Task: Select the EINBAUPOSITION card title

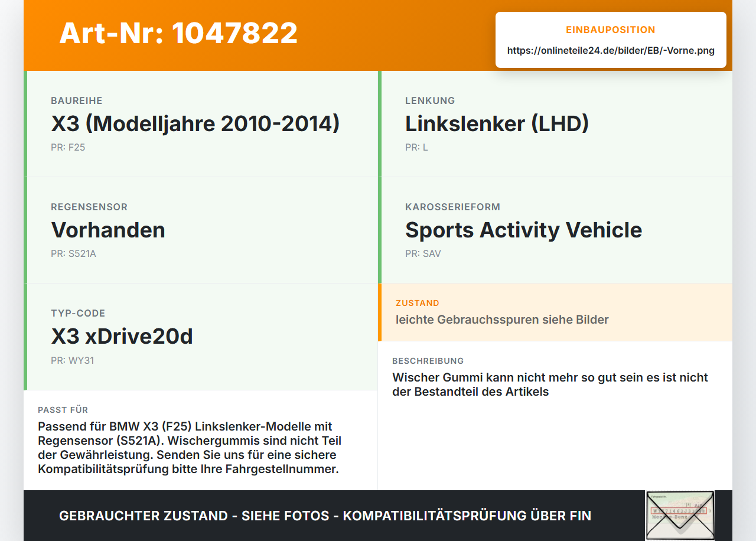Action: pyautogui.click(x=611, y=30)
